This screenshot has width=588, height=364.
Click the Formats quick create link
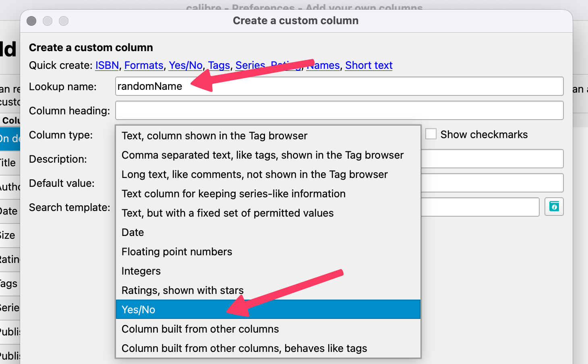pos(144,65)
